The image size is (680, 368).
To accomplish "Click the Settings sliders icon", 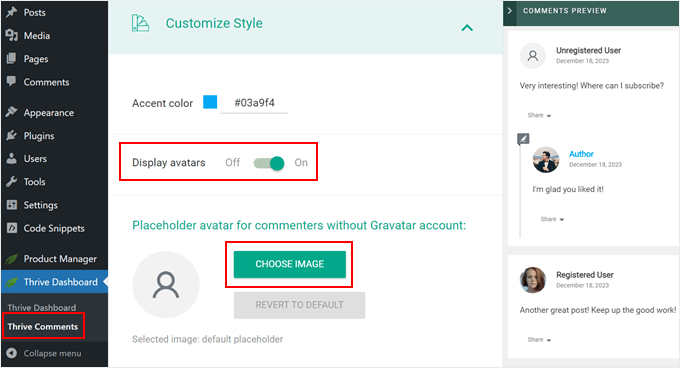I will [x=12, y=205].
